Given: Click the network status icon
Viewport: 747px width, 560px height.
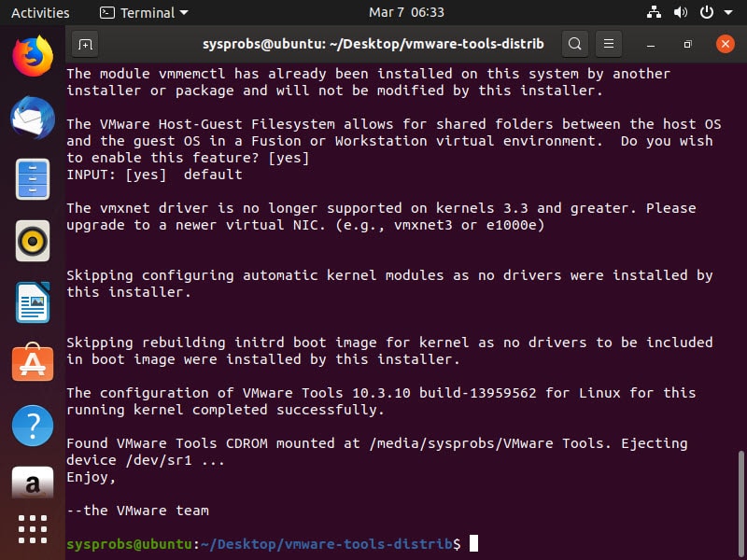Looking at the screenshot, I should click(654, 12).
